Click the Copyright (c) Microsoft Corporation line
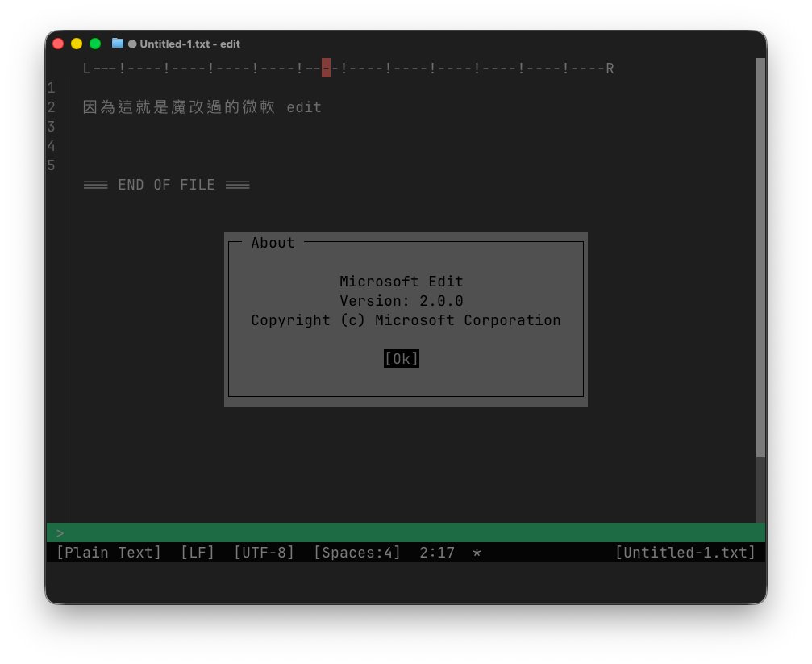Screen dimensions: 812x664 (x=406, y=320)
